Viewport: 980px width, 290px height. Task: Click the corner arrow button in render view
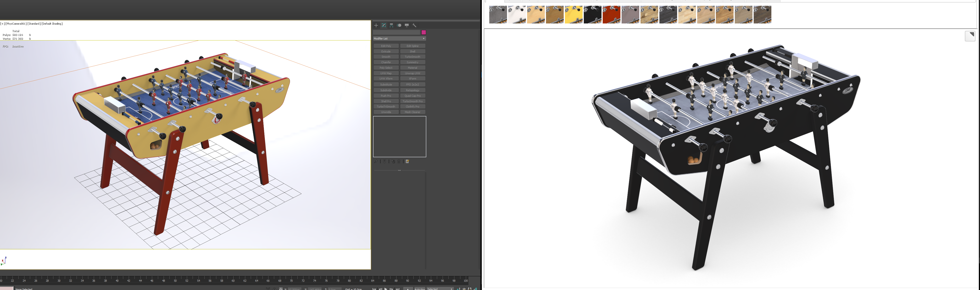(970, 36)
